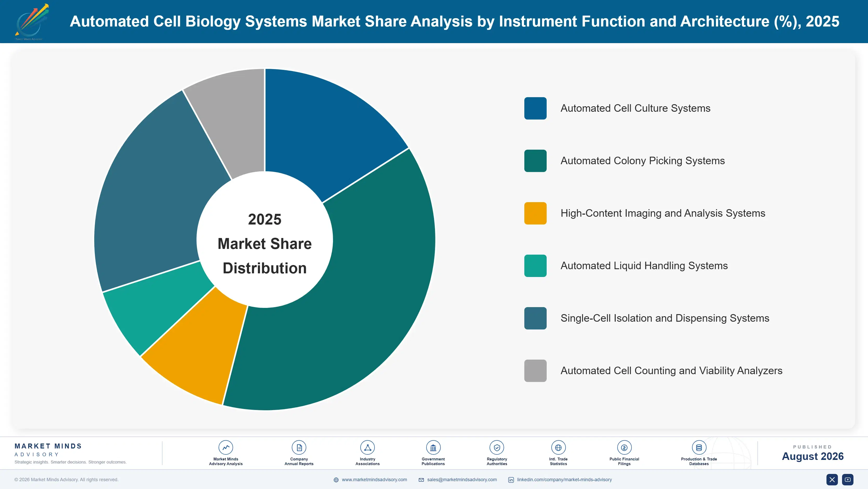Click the Public Financial Filings icon

(x=624, y=447)
